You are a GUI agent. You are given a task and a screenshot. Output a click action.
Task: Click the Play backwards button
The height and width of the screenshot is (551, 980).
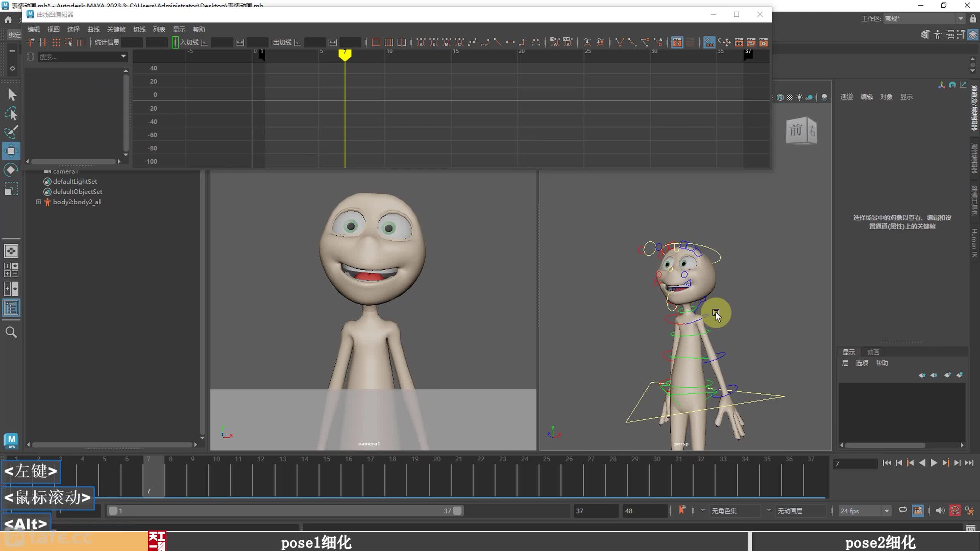[922, 463]
